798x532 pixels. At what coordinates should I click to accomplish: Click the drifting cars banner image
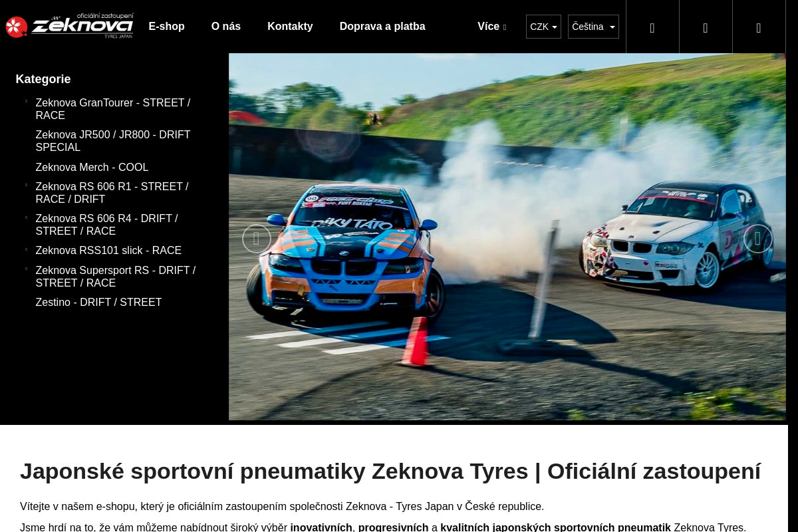507,237
